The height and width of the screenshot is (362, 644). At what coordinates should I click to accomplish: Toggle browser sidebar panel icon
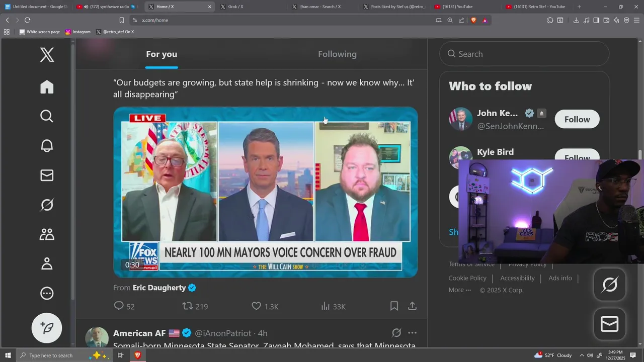pyautogui.click(x=596, y=20)
